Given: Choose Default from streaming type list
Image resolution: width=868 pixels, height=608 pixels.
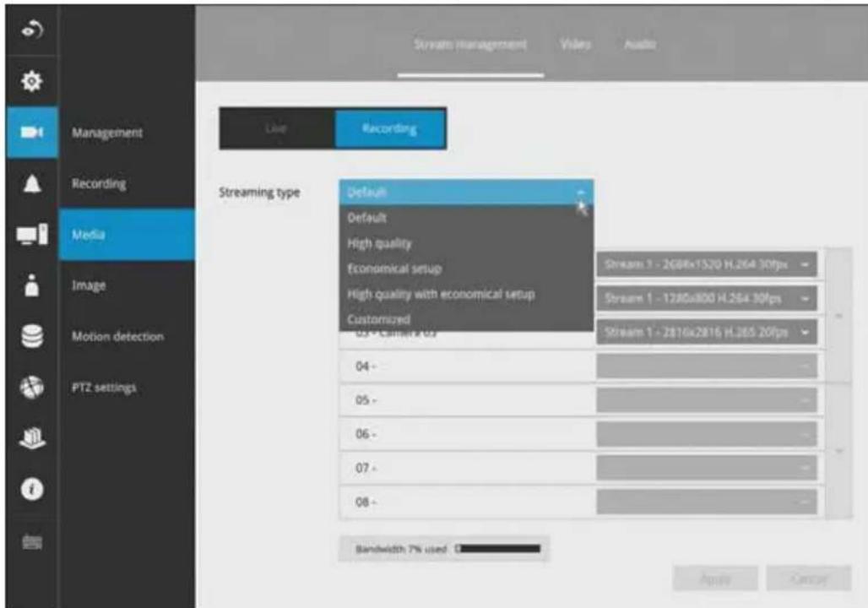Looking at the screenshot, I should pos(466,218).
